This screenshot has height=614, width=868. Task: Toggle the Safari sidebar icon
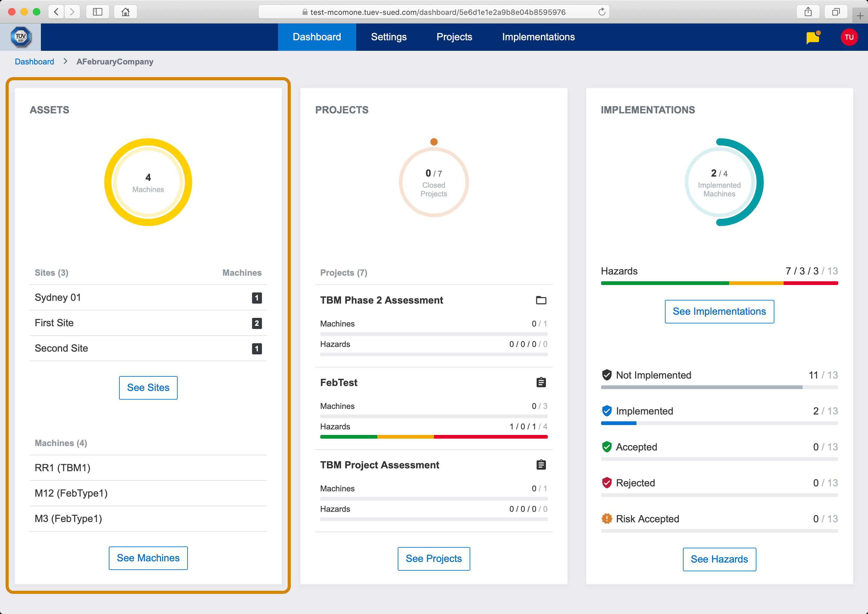point(98,12)
